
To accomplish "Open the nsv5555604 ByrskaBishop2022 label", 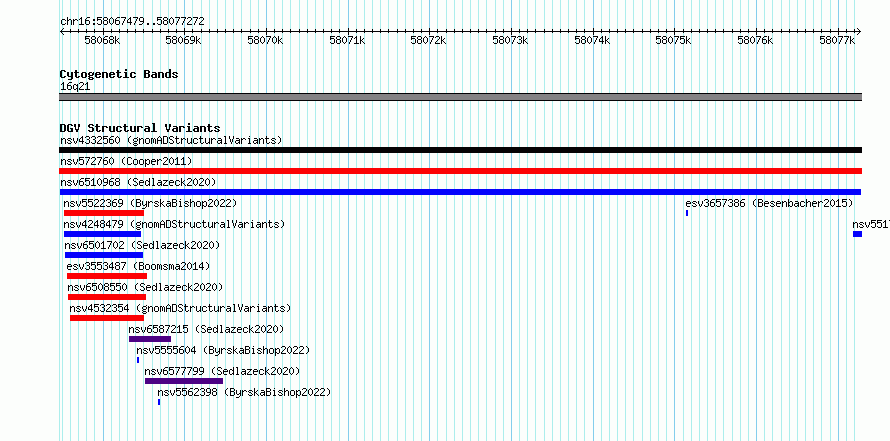I will tap(223, 350).
